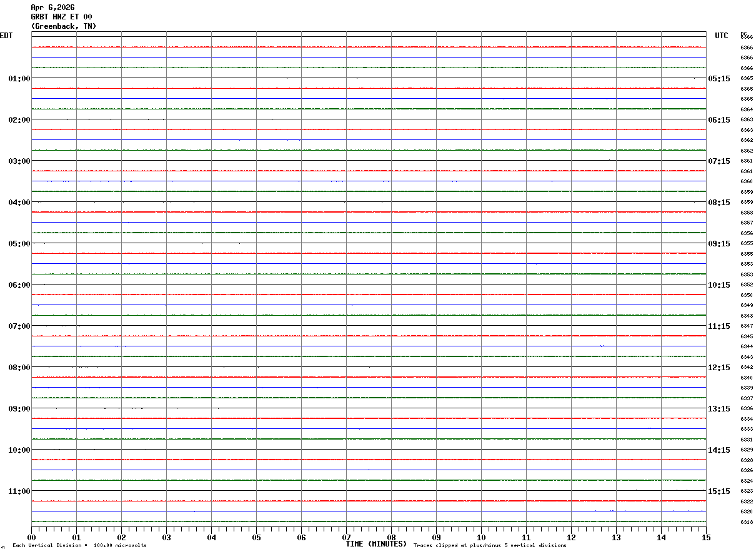This screenshot has height=554, width=756.
Task: Click the date text 'Apr 6,2026'
Action: click(x=52, y=8)
